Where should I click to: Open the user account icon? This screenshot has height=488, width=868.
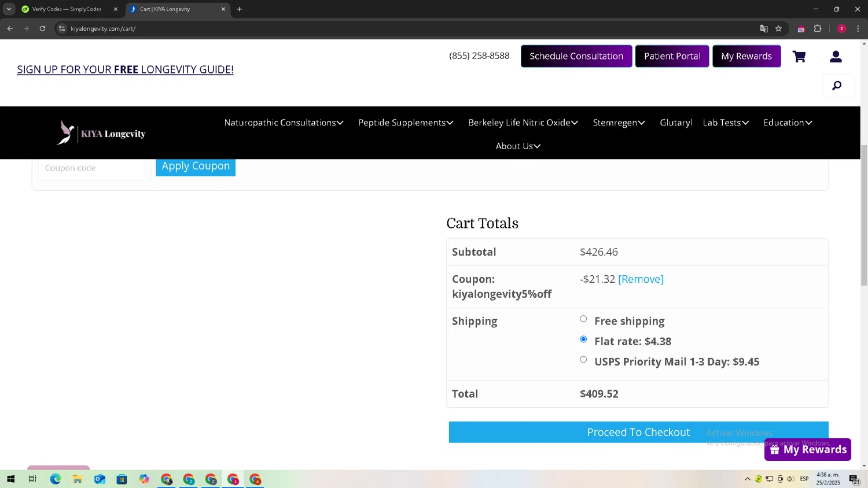click(836, 57)
